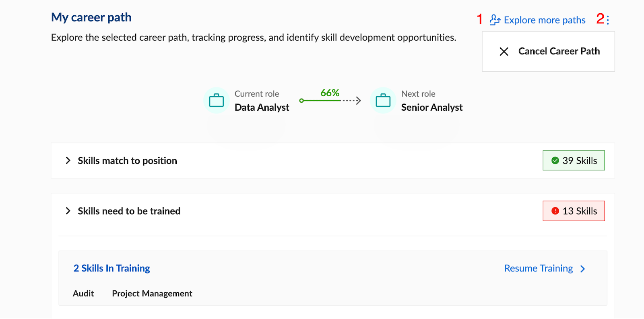Click the 39 Skills green badge

point(574,160)
